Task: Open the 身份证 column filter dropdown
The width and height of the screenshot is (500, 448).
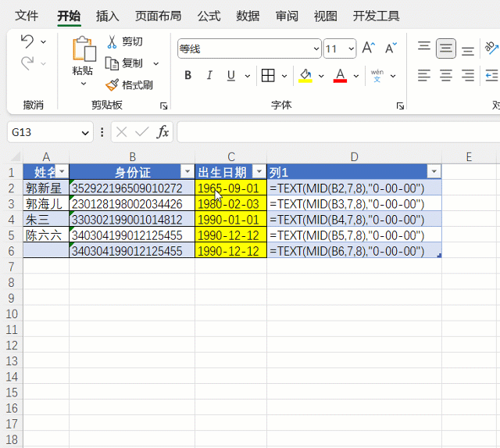Action: [x=187, y=172]
